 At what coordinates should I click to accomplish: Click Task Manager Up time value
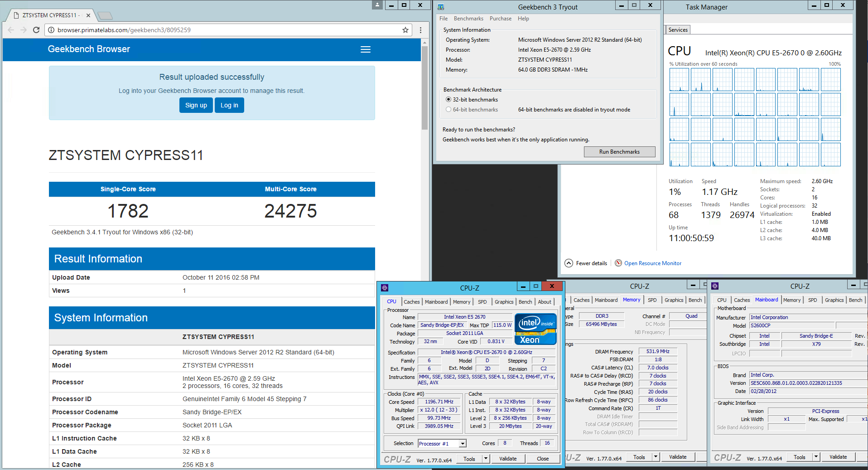tap(691, 238)
